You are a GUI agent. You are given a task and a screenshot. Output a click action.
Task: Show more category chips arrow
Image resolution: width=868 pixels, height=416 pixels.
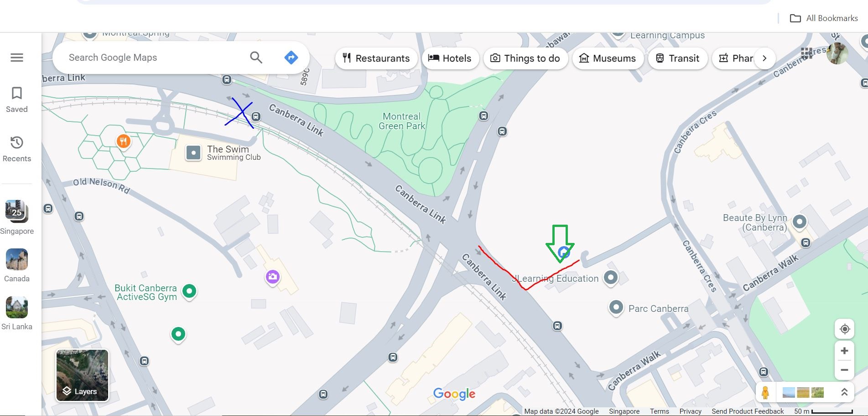click(x=764, y=58)
